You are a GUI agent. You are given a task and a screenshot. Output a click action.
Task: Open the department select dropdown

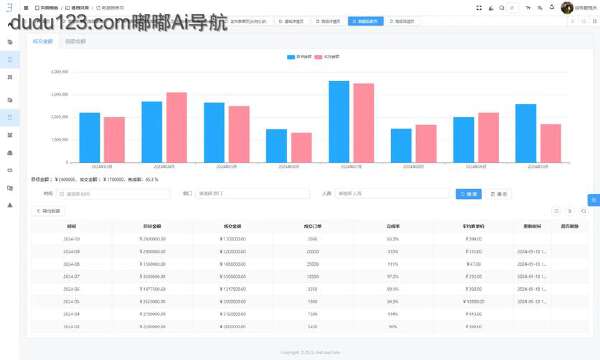[x=252, y=194]
